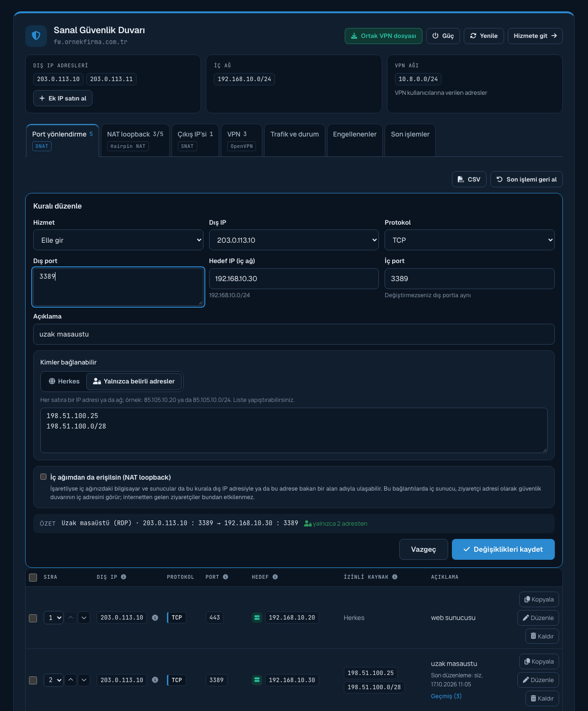Save changes with Değişiklikleri kaydet
Viewport: 588px width, 711px height.
pyautogui.click(x=503, y=549)
